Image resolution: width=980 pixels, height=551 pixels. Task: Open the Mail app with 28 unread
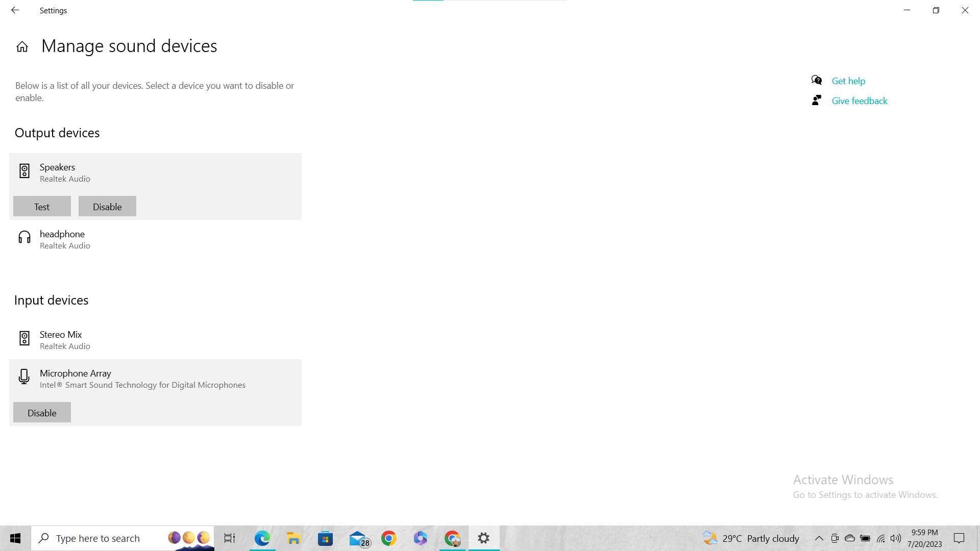358,538
